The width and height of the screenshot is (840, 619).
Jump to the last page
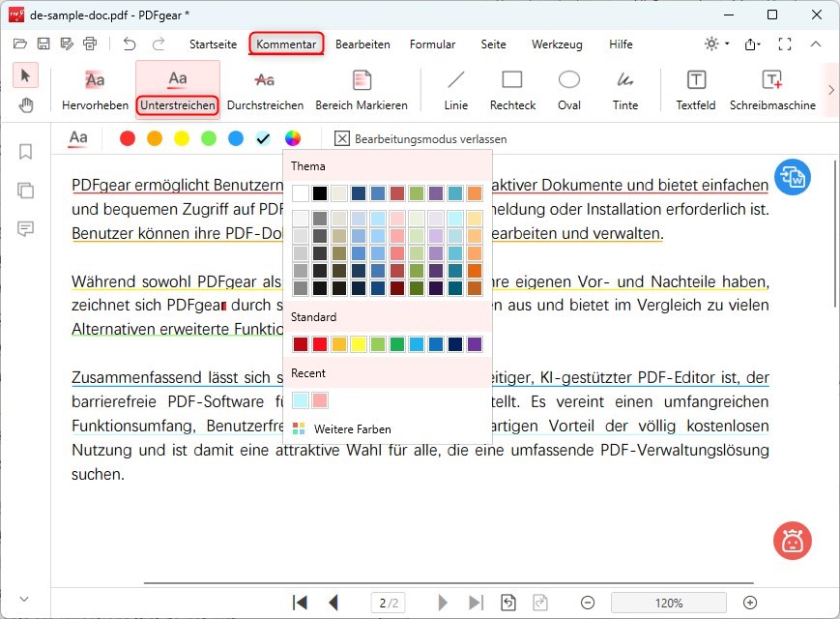click(476, 603)
